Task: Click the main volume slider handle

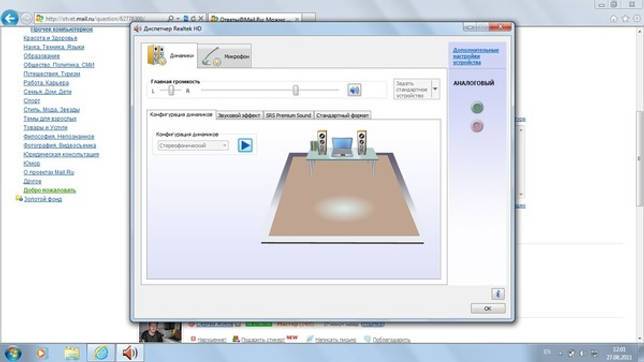Action: click(295, 90)
